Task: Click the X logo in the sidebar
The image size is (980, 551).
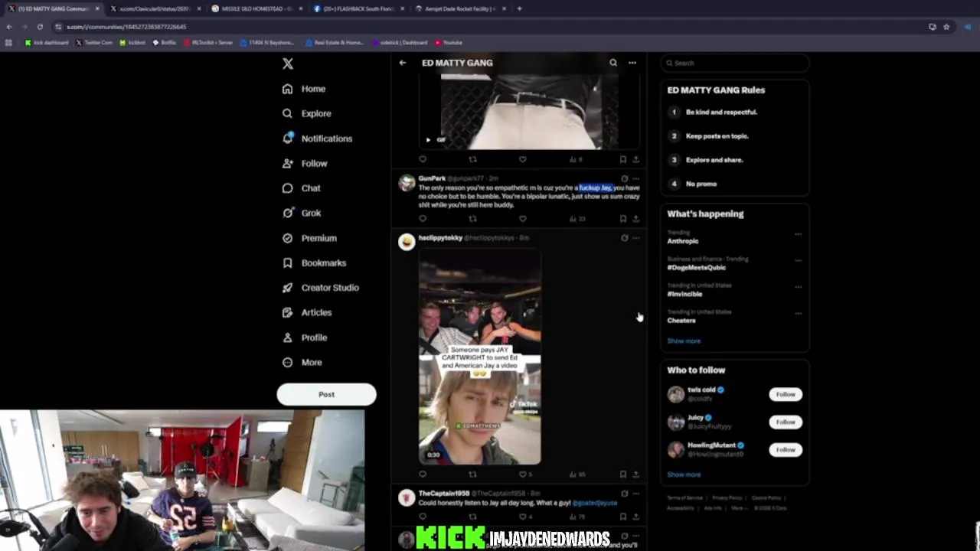Action: [288, 64]
